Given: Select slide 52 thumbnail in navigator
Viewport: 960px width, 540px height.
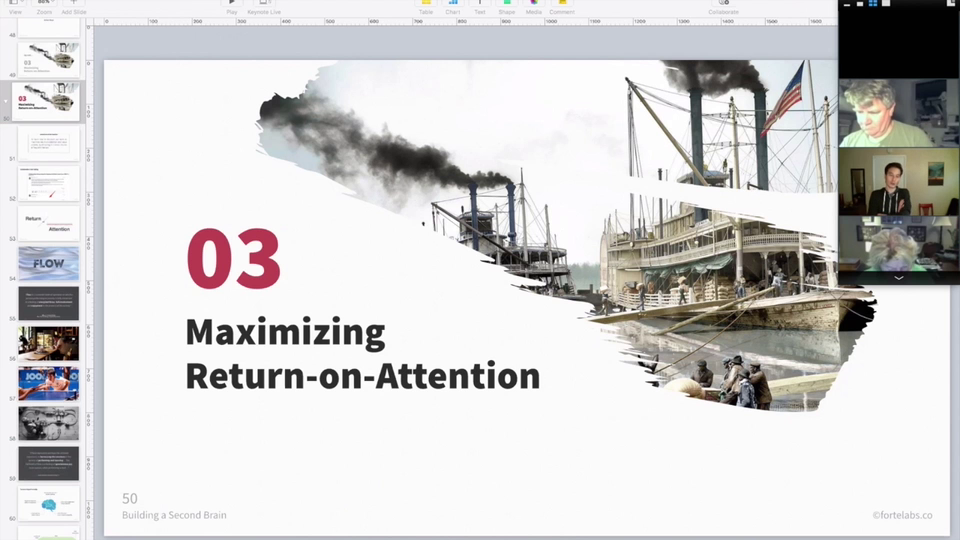Looking at the screenshot, I should tap(48, 184).
